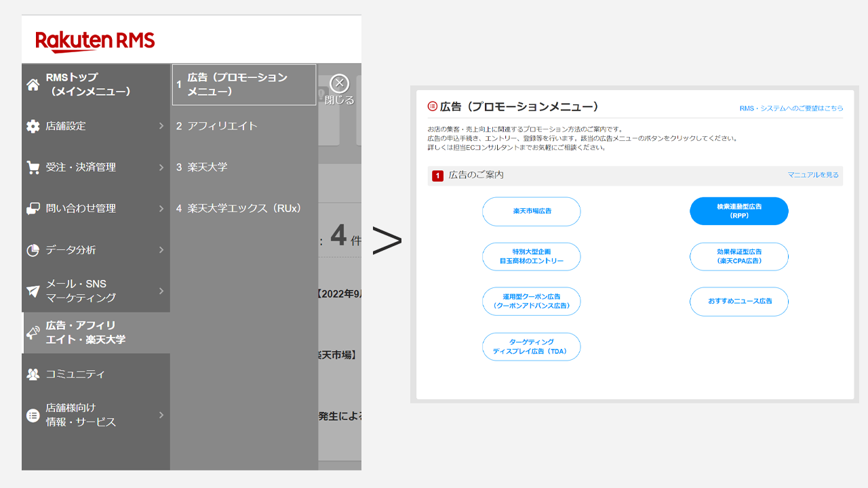Open the データ分析 menu item
868x488 pixels.
[x=96, y=250]
